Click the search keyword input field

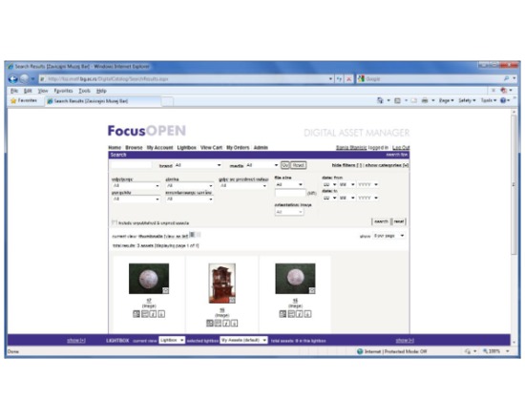point(132,165)
